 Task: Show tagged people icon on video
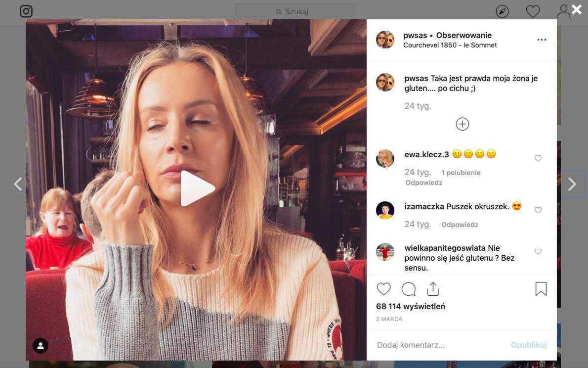[x=41, y=346]
